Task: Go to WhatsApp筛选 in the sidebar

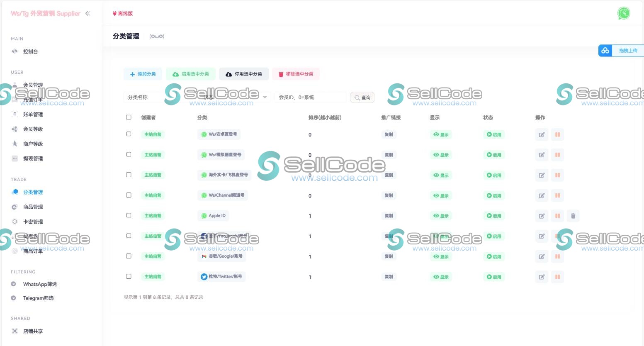Action: [40, 284]
